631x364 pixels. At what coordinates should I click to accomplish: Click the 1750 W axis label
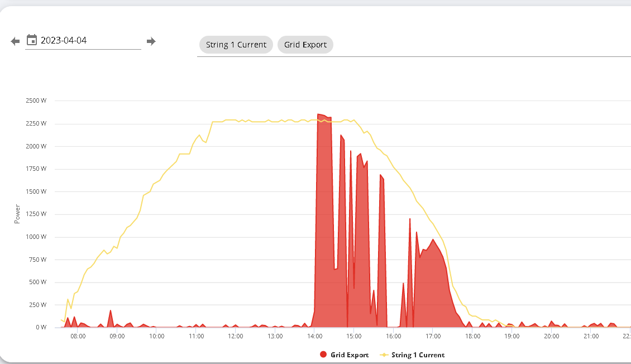(36, 169)
